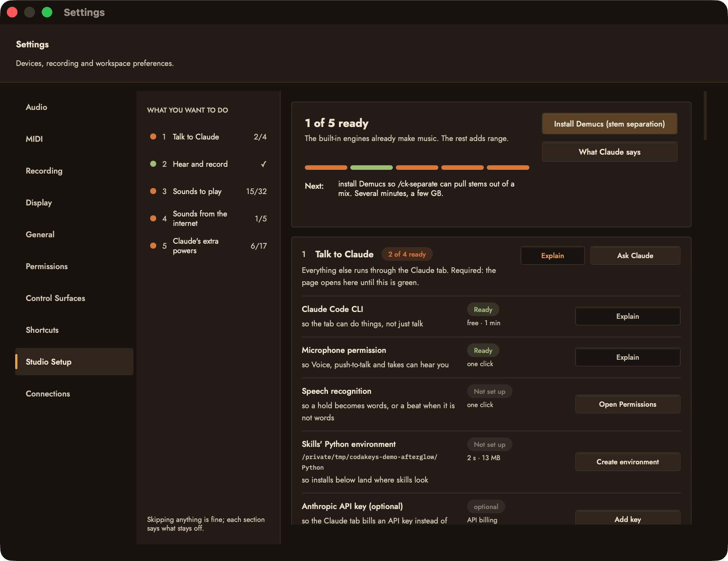Click the checkmark beside Hear and record

[x=264, y=164]
